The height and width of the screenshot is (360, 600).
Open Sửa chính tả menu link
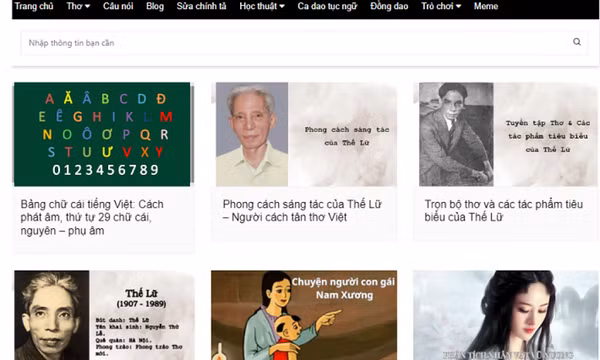tap(201, 6)
